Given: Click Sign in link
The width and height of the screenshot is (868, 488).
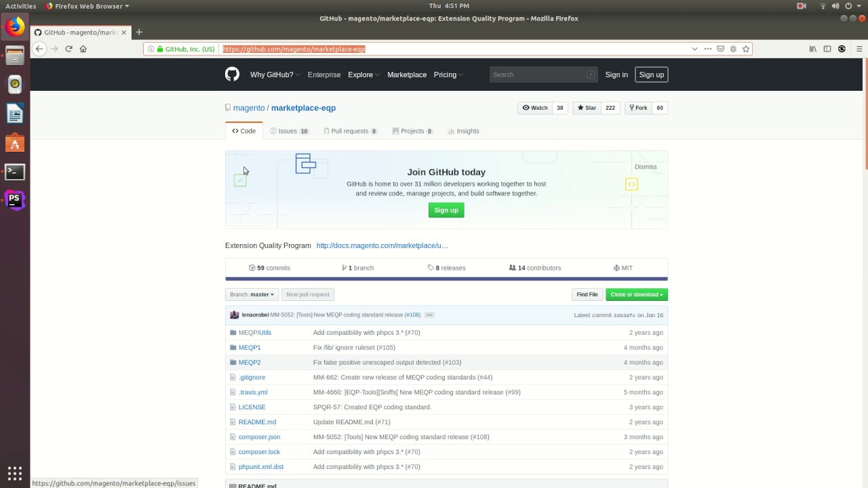Looking at the screenshot, I should click(x=616, y=75).
